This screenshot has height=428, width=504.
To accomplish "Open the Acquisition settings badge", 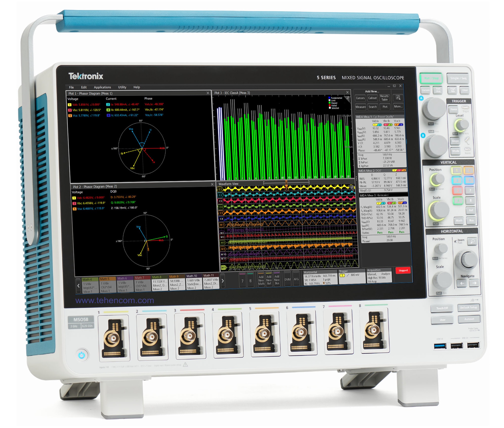I will coord(379,276).
